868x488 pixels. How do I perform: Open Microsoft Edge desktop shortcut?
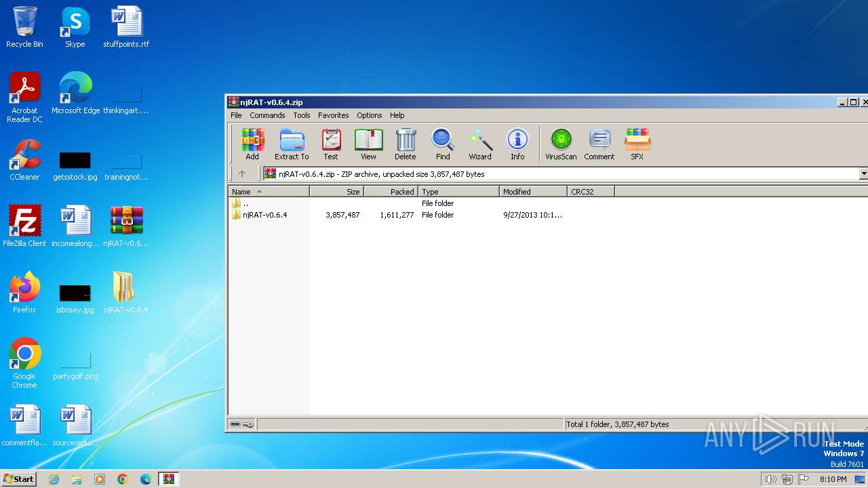[75, 94]
